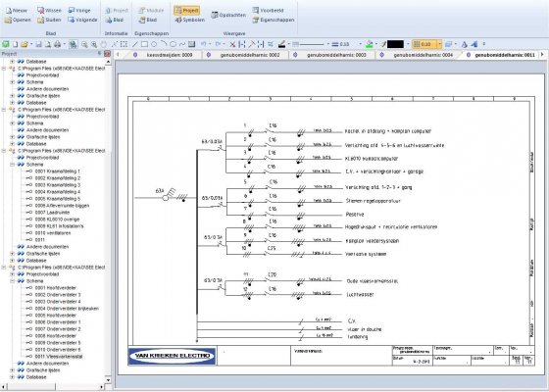Viewport: 549px width, 392px height.
Task: Select the draw rectangle tool
Action: click(x=144, y=44)
